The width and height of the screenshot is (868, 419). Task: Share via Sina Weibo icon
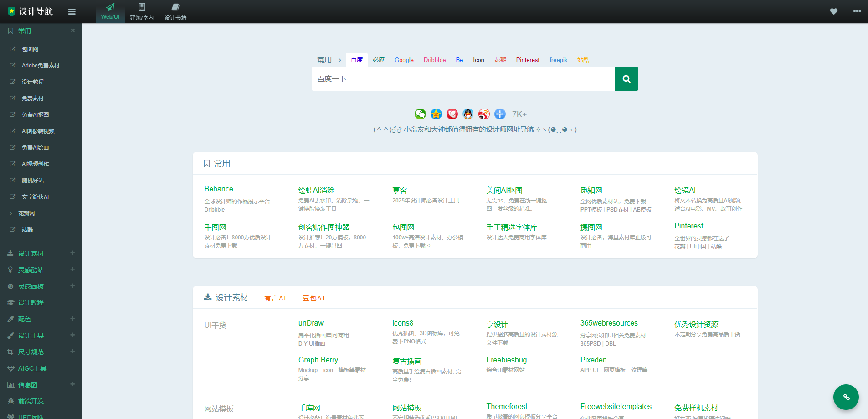(x=484, y=114)
